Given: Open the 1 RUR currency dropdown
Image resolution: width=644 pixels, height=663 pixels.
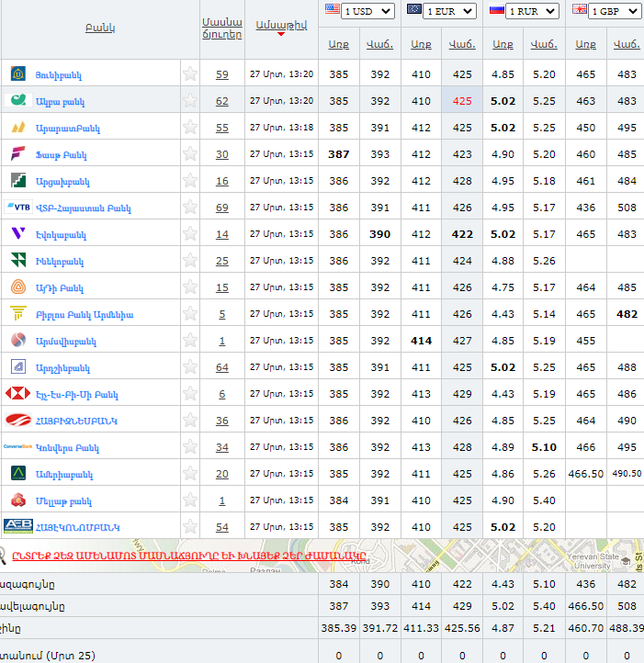Looking at the screenshot, I should click(532, 11).
